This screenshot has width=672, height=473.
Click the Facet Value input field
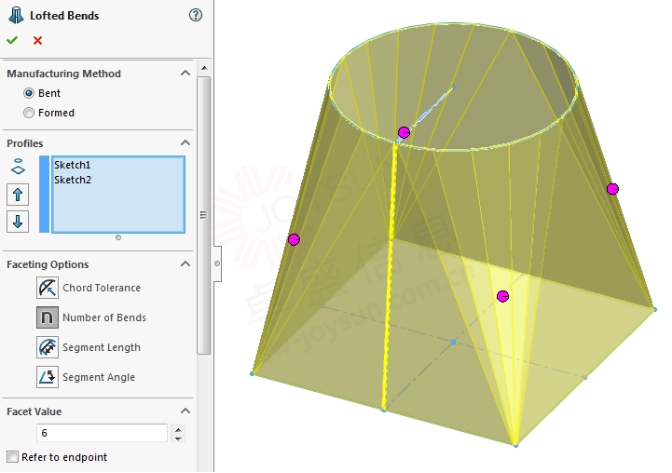click(x=100, y=433)
